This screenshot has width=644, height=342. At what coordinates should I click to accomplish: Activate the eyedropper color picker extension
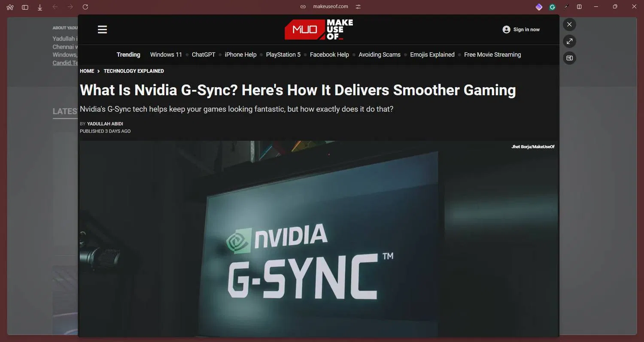pos(566,7)
